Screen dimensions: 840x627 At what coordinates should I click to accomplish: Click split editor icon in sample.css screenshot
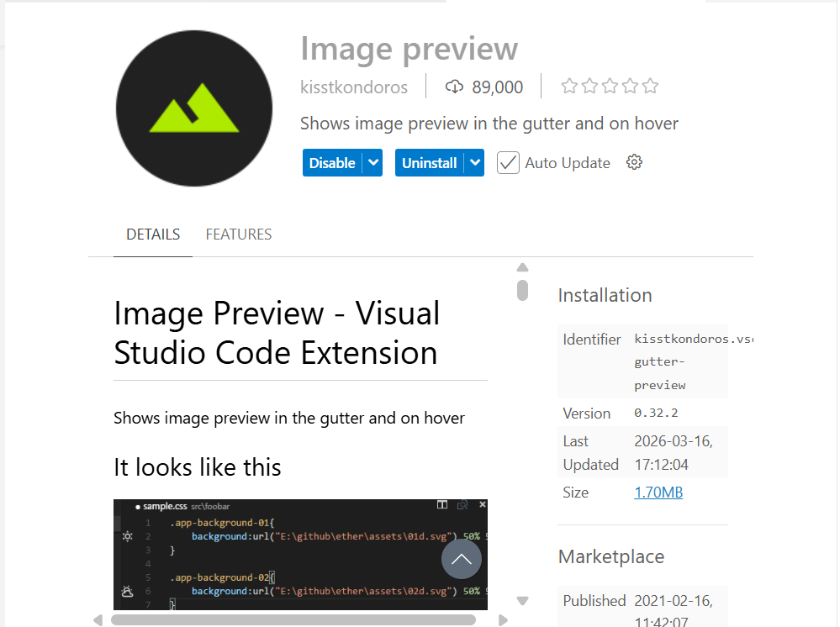[442, 505]
